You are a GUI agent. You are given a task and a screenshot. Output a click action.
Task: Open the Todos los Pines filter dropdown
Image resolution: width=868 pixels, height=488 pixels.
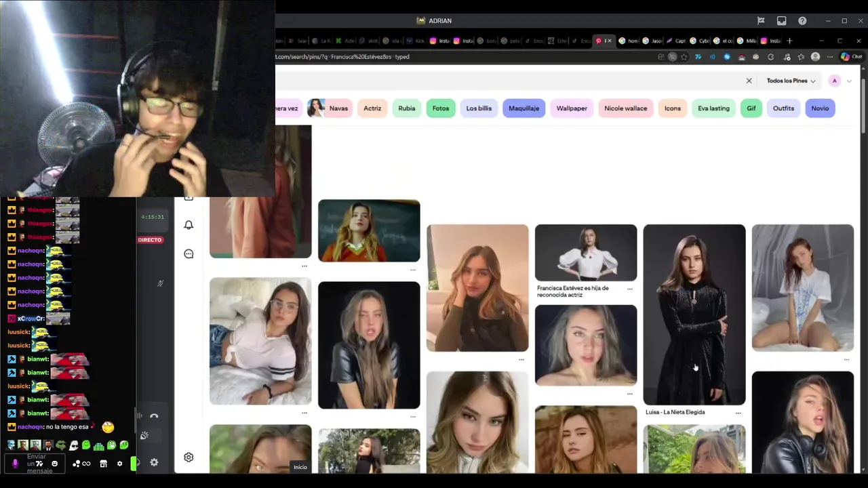pyautogui.click(x=791, y=81)
